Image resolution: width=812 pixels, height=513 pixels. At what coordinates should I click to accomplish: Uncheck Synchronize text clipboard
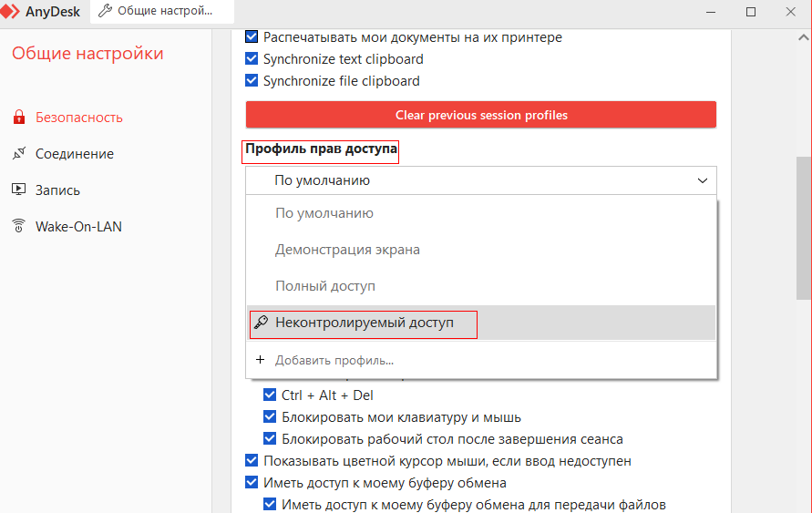point(252,59)
